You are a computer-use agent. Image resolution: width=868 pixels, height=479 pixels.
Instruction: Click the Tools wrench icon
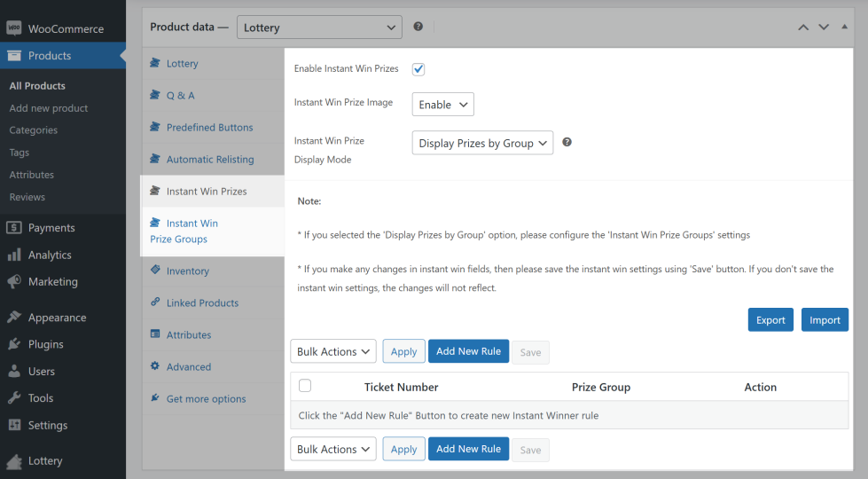(14, 398)
